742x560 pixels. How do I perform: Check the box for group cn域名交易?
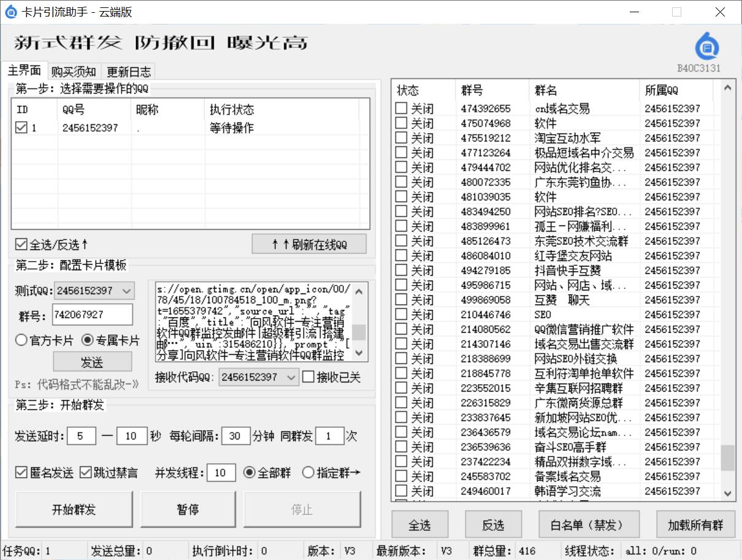click(x=401, y=108)
